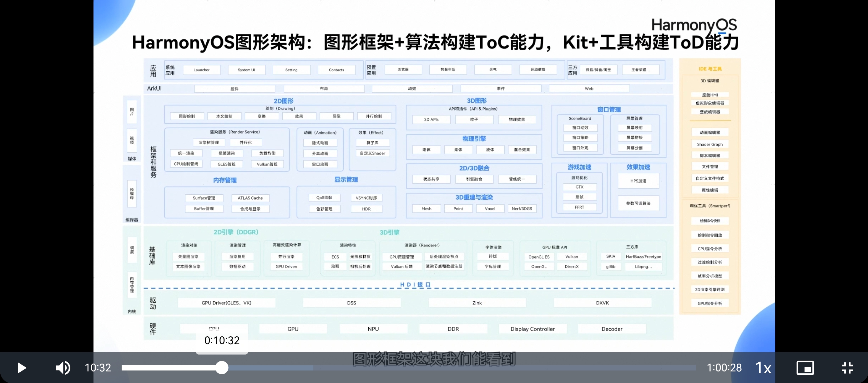This screenshot has width=868, height=383.
Task: Click the 1:00:28 total duration label
Action: [x=724, y=367]
